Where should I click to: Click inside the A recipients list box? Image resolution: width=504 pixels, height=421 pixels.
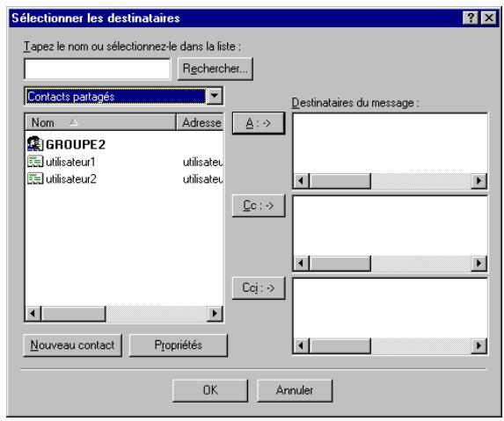(x=391, y=143)
